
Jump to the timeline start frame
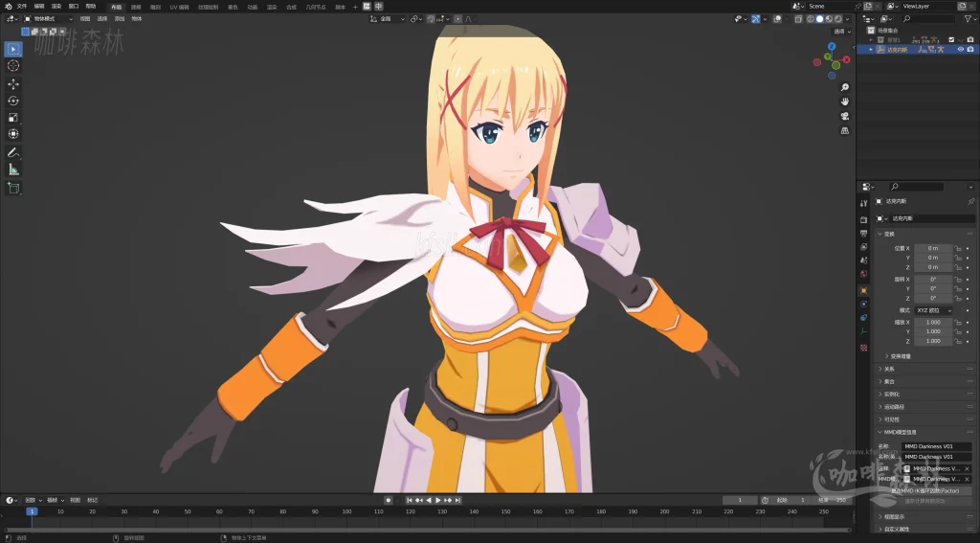point(410,500)
